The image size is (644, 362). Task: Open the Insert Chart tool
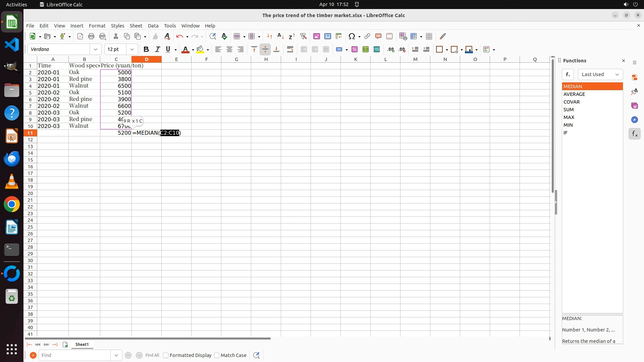[327, 36]
